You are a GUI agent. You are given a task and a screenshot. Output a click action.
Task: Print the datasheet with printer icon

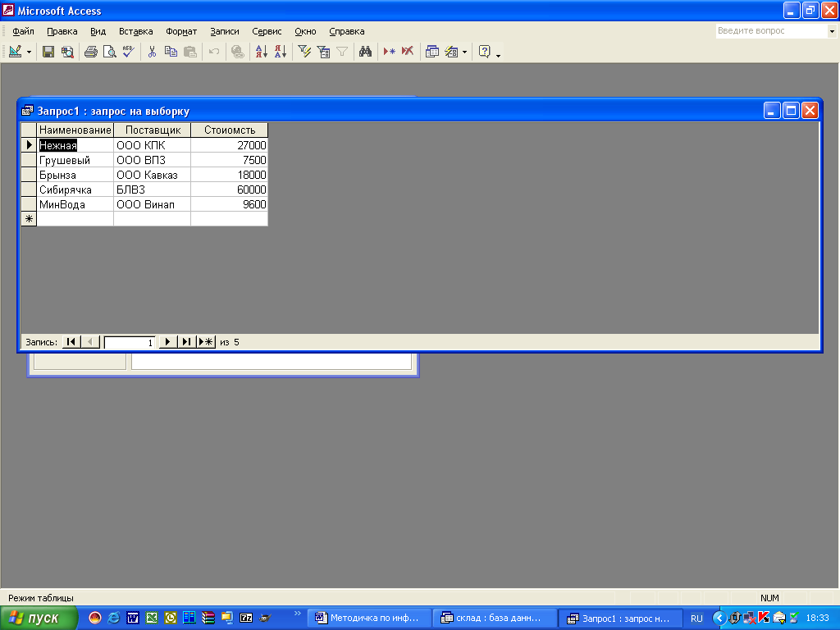[91, 52]
